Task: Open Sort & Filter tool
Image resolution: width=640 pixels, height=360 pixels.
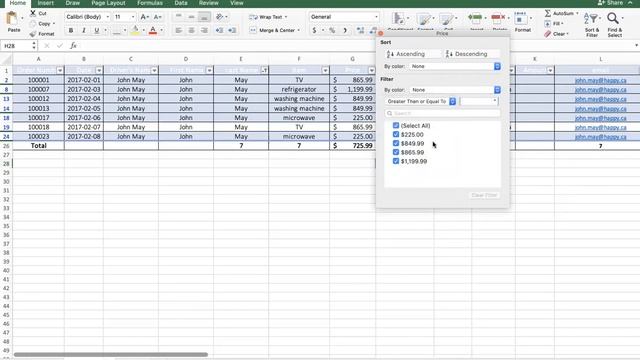Action: click(x=592, y=24)
